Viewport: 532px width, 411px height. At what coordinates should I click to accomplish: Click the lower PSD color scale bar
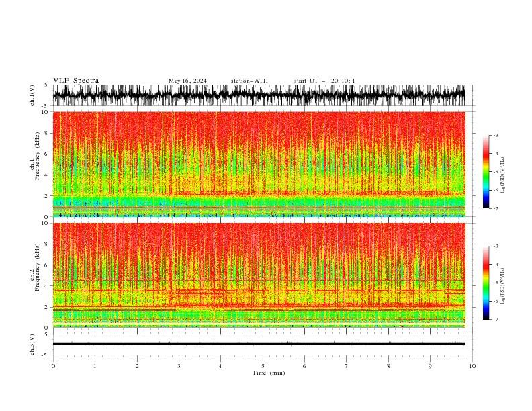point(486,283)
